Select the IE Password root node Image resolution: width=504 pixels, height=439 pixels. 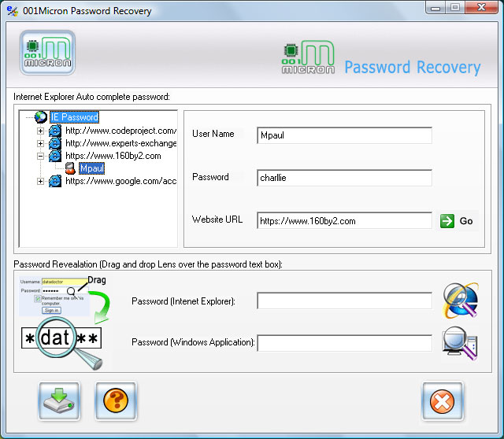pos(74,117)
